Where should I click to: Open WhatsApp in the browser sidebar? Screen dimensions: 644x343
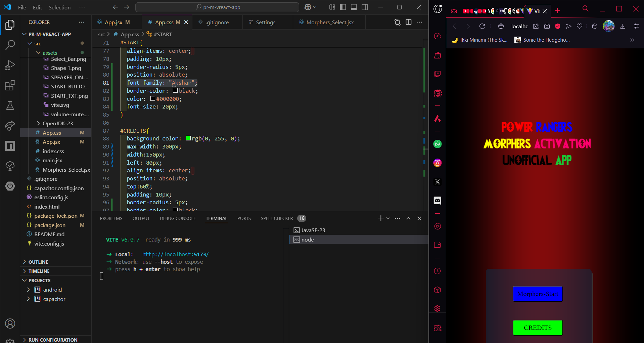pyautogui.click(x=438, y=144)
